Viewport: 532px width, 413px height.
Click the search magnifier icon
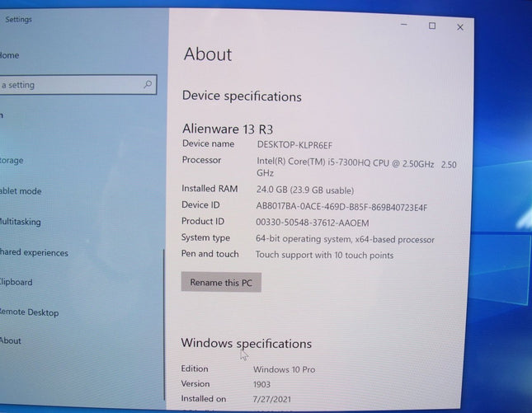(148, 84)
